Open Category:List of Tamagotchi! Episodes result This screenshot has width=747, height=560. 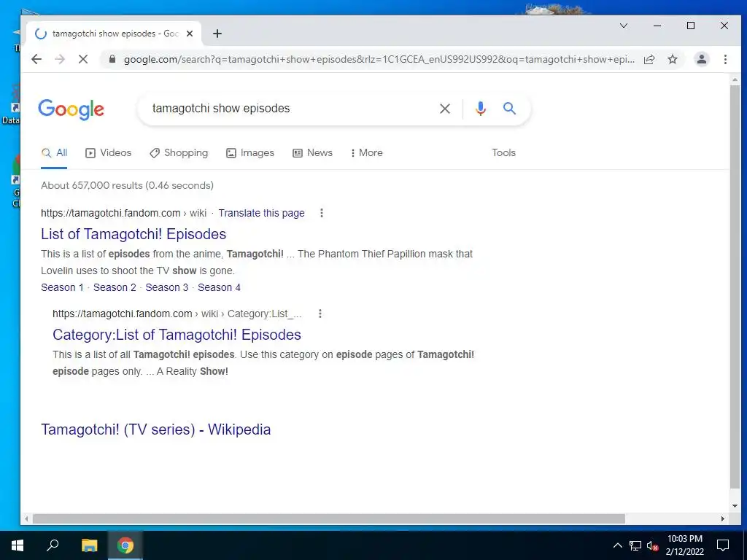(x=177, y=334)
